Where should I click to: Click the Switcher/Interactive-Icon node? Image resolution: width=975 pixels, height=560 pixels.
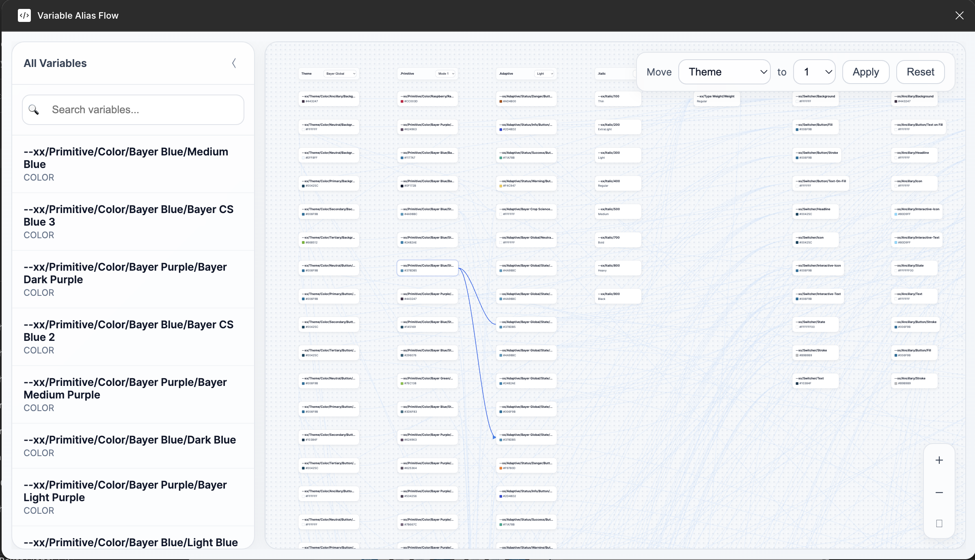(818, 268)
